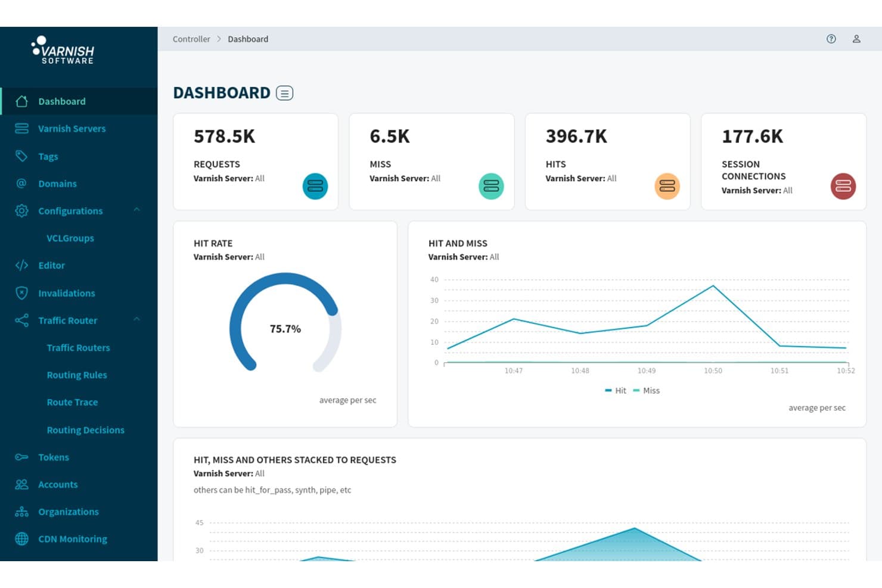Collapse the Configurations section chevron
The image size is (882, 588).
(137, 210)
